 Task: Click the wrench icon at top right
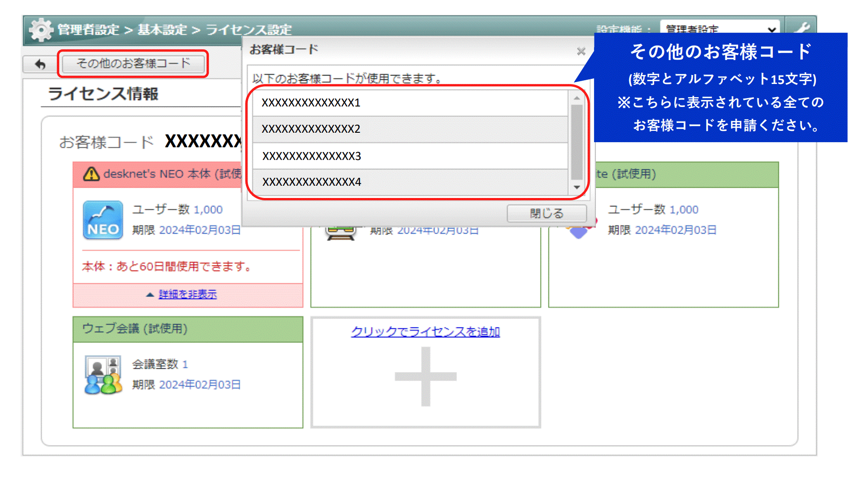coord(804,27)
